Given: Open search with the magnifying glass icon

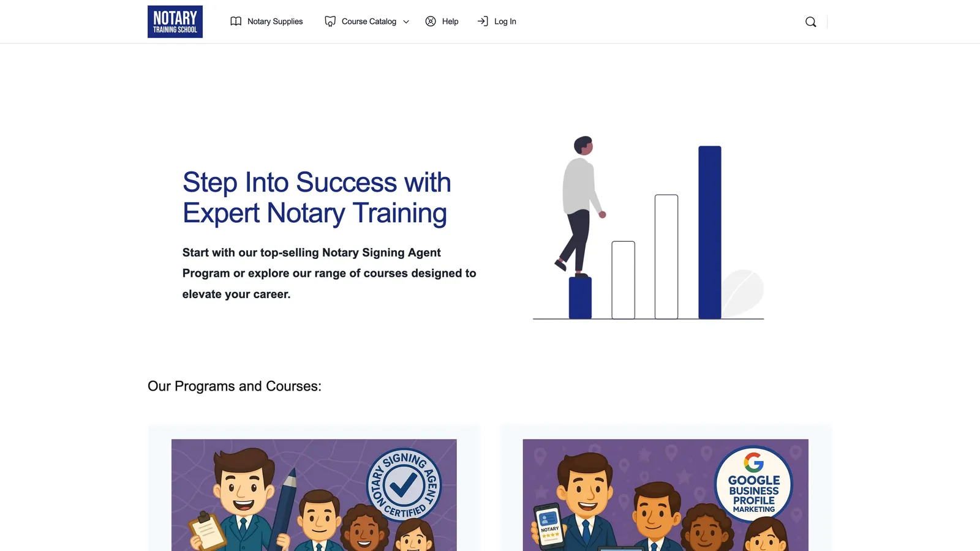Looking at the screenshot, I should (x=810, y=22).
